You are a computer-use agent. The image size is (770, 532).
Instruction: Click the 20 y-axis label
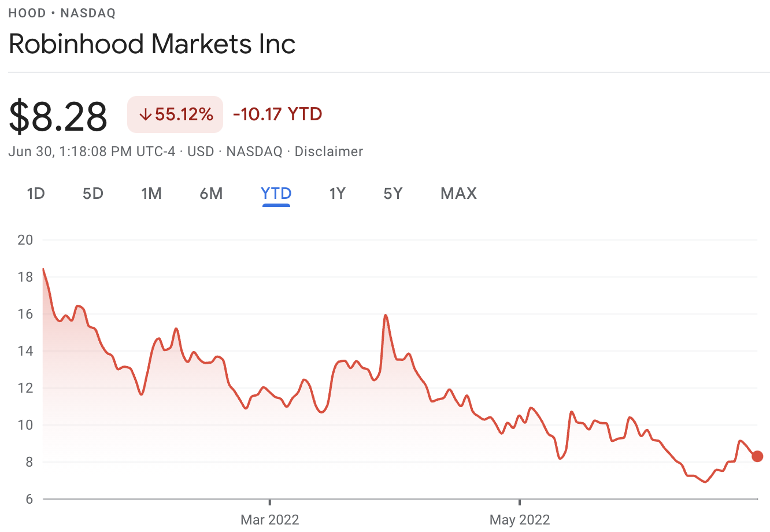click(x=25, y=240)
